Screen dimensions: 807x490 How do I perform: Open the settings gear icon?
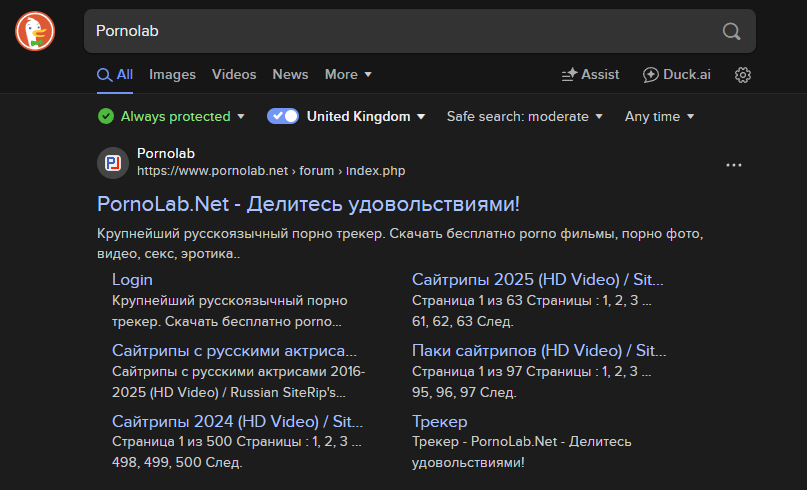(742, 75)
